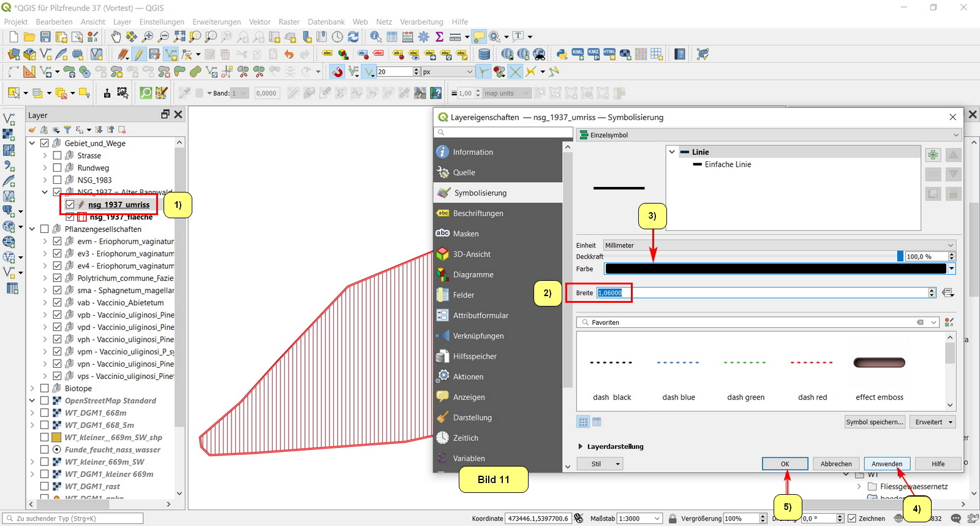Enable the Rundweg layer checkbox
Viewport: 980px width, 526px height.
[57, 168]
